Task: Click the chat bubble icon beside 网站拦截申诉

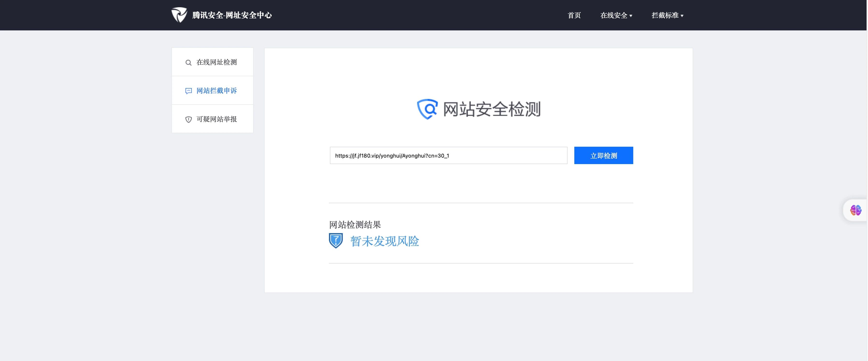Action: [x=188, y=91]
